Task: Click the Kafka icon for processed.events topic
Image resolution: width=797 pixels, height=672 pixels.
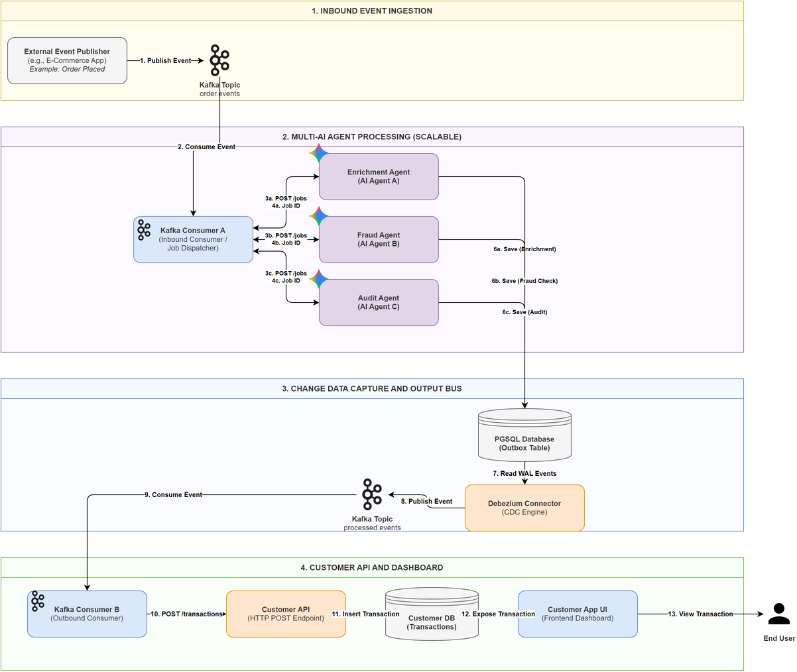Action: point(372,494)
